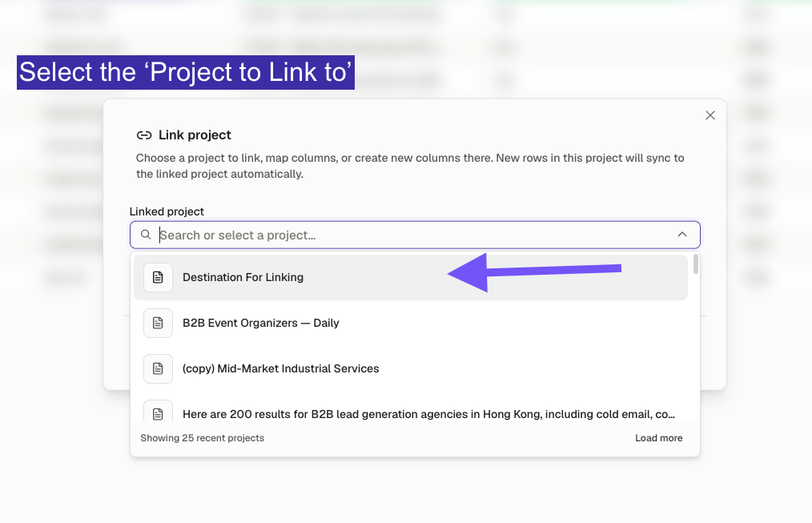Click document icon beside Destination For Linking
812x523 pixels.
click(x=158, y=277)
